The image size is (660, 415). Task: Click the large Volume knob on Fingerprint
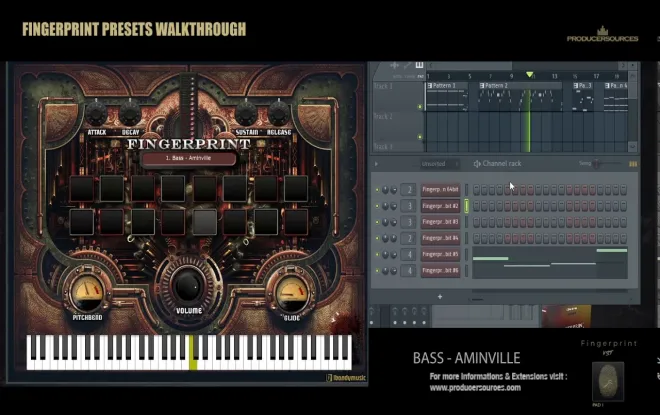pyautogui.click(x=188, y=286)
